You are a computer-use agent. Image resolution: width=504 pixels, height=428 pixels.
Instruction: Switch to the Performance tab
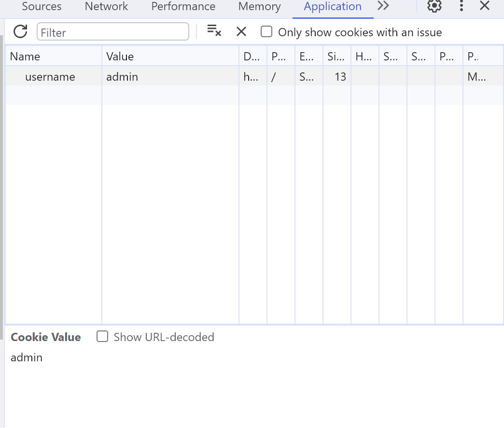(x=183, y=7)
